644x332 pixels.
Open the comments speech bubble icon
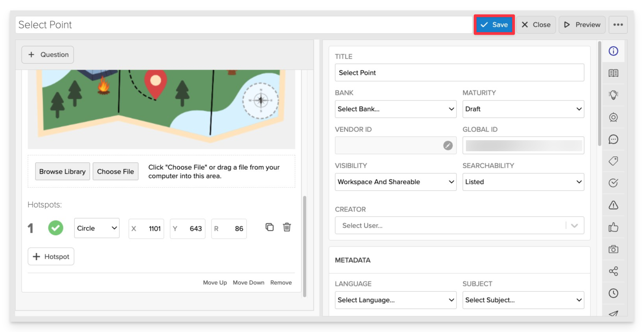(613, 139)
